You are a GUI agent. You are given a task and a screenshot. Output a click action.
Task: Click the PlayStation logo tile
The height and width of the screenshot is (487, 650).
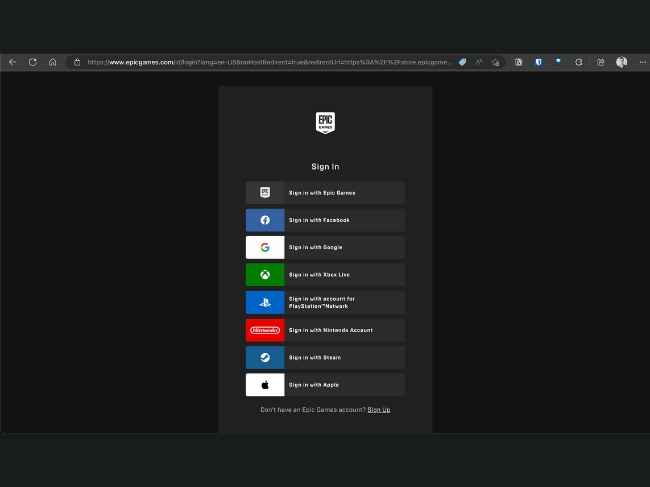[x=265, y=303]
